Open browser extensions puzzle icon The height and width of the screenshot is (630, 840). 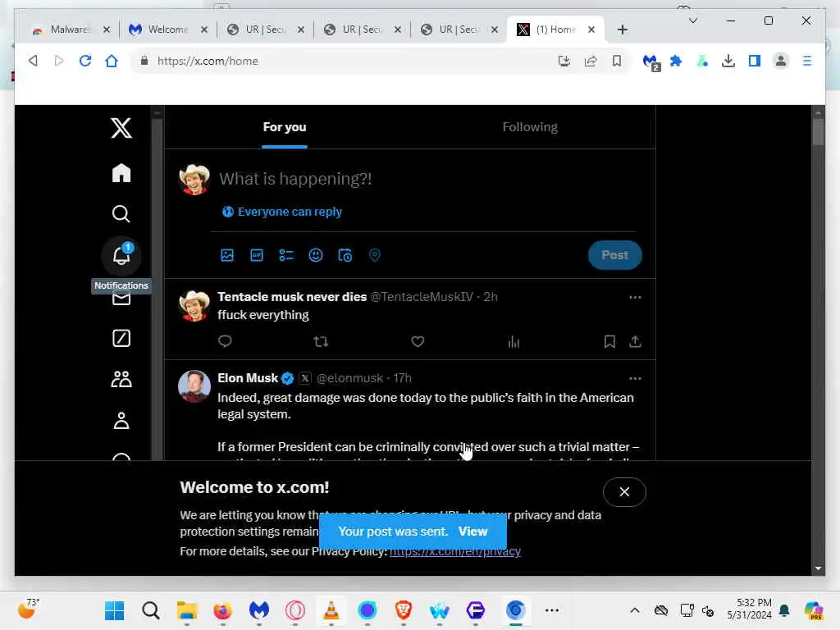pyautogui.click(x=676, y=61)
